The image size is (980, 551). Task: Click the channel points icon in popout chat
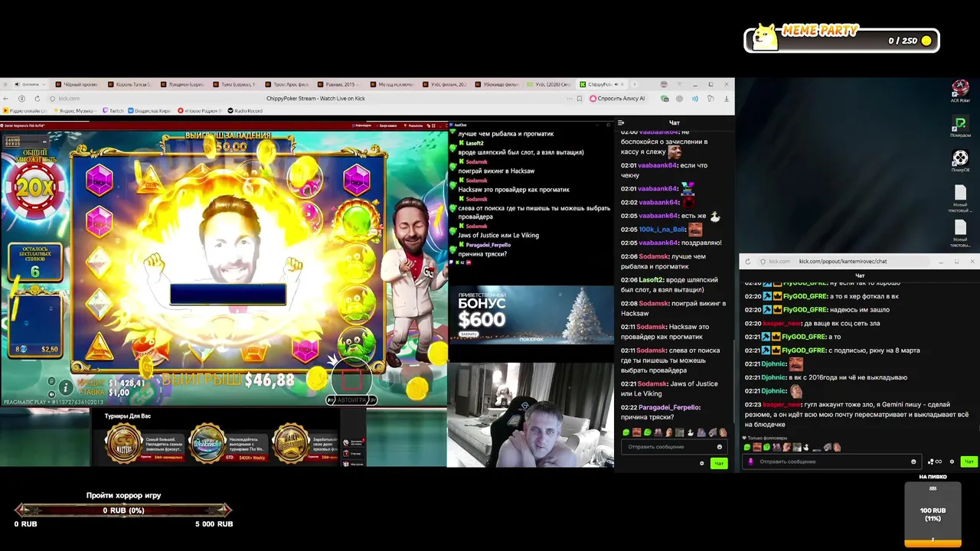(x=935, y=461)
